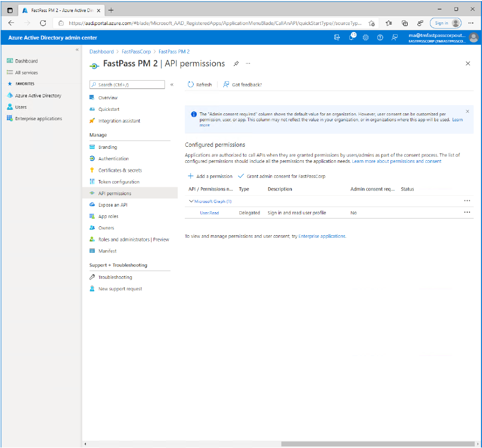Click the resource menu search box
The image size is (482, 448).
tap(127, 84)
